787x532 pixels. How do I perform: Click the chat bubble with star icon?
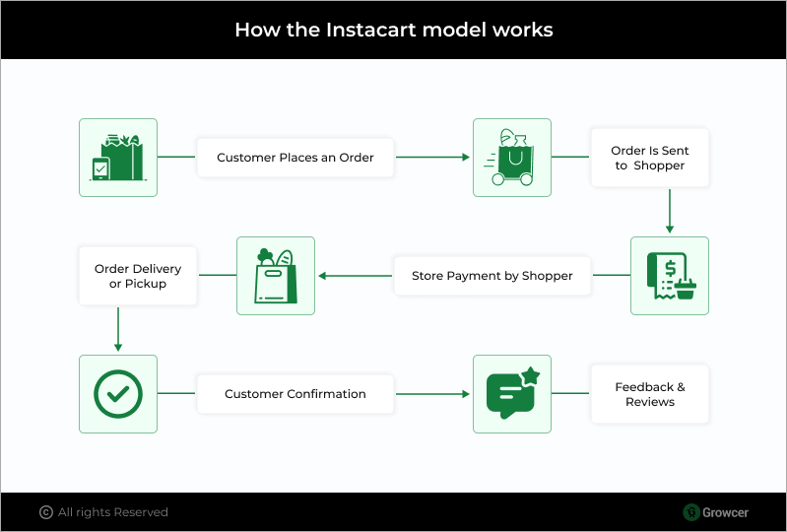coord(512,394)
